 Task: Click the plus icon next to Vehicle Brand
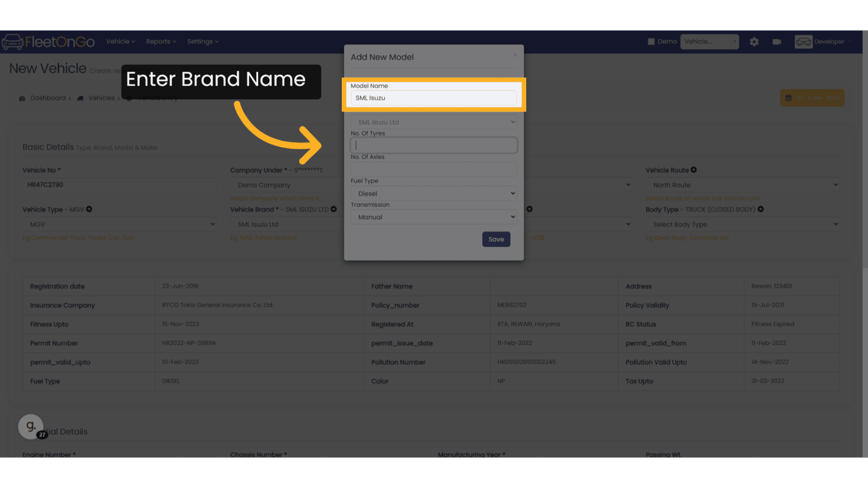[334, 209]
